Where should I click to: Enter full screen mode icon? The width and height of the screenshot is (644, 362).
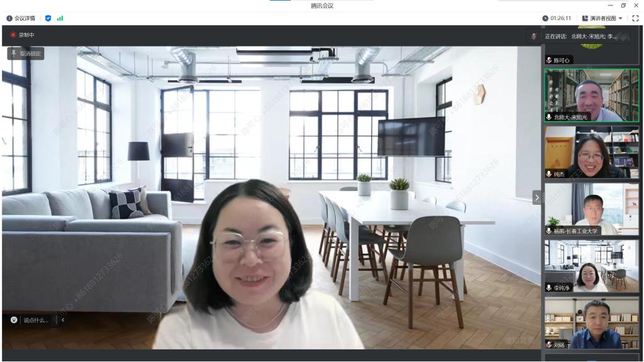point(635,18)
